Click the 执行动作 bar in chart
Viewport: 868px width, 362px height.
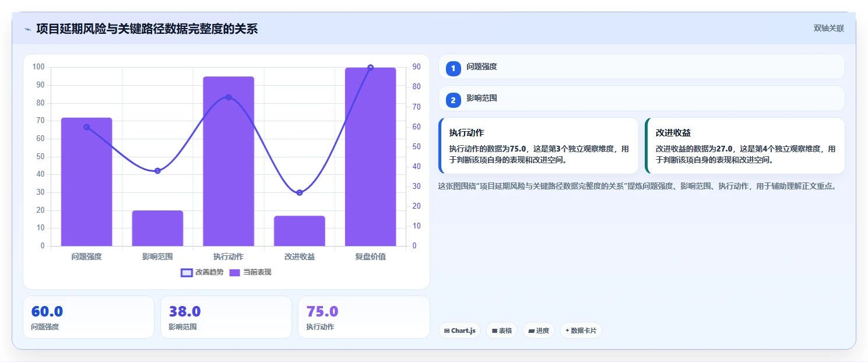(x=229, y=161)
